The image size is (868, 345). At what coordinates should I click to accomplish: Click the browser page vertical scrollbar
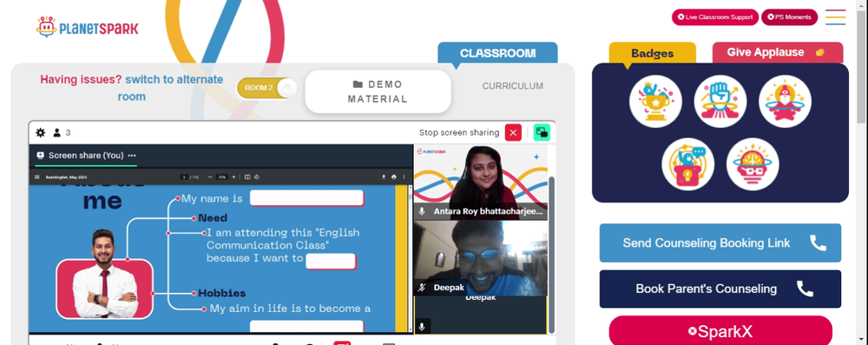(861, 67)
